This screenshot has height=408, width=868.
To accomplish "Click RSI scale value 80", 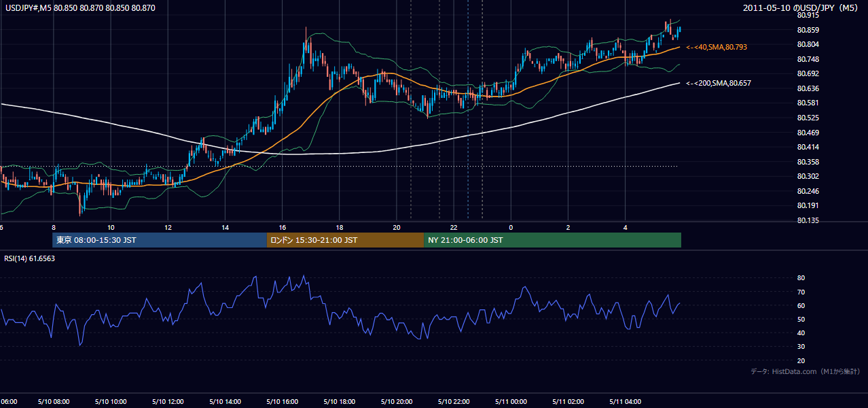I will (801, 278).
